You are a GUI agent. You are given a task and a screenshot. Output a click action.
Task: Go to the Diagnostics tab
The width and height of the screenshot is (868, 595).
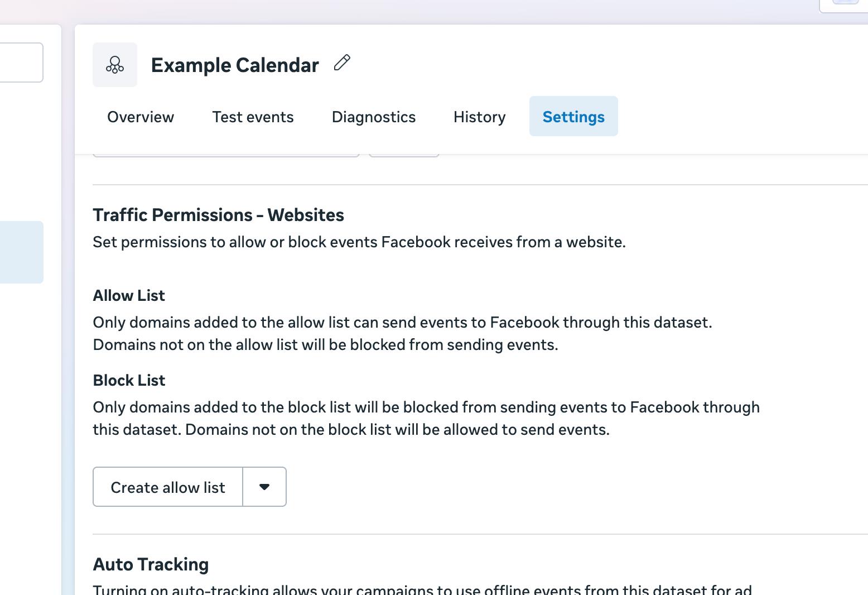tap(373, 117)
